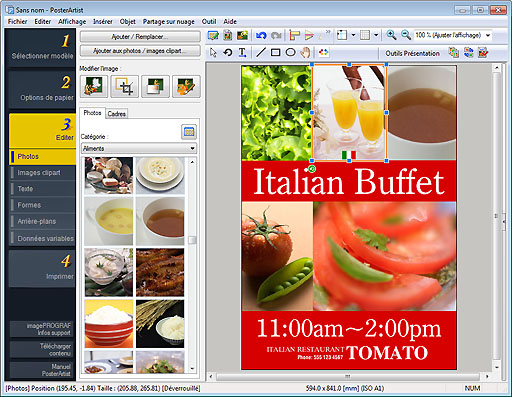Choose the Rectangle shape tool

275,53
